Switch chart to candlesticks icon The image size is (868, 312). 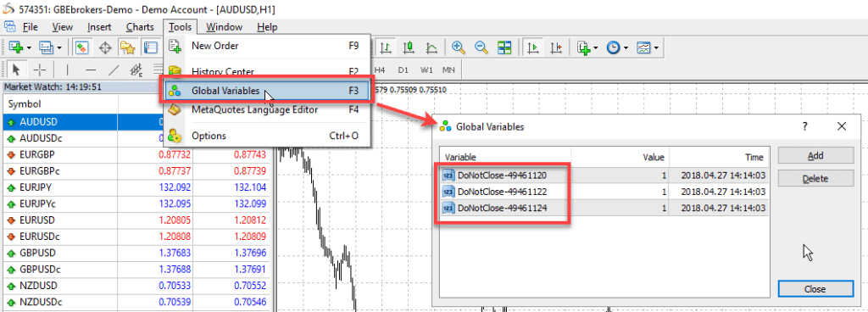point(409,47)
